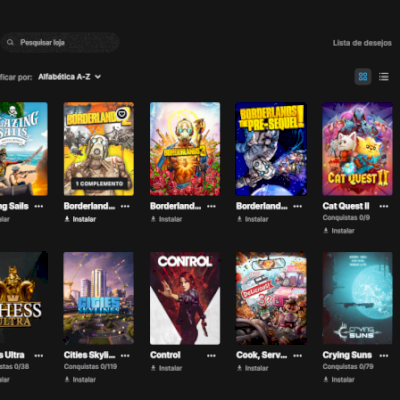Open Borderlands 2 cover thumbnail
400x400 pixels.
coord(99,149)
